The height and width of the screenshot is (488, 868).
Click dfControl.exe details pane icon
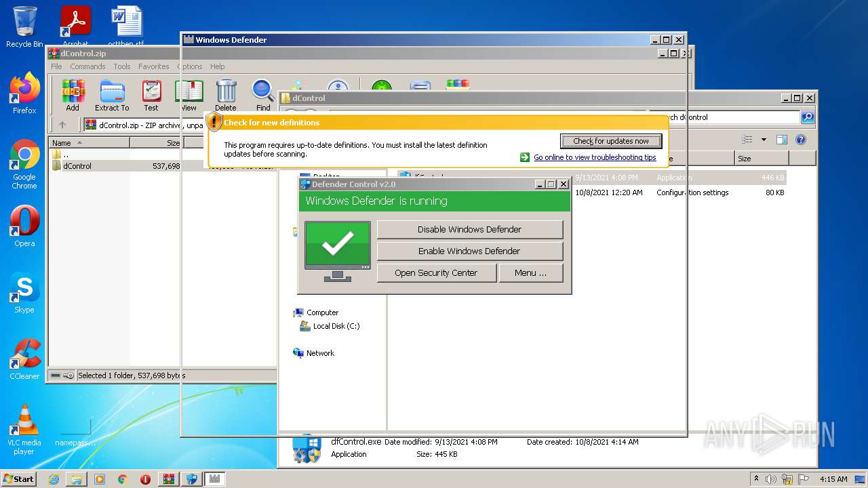pyautogui.click(x=307, y=449)
